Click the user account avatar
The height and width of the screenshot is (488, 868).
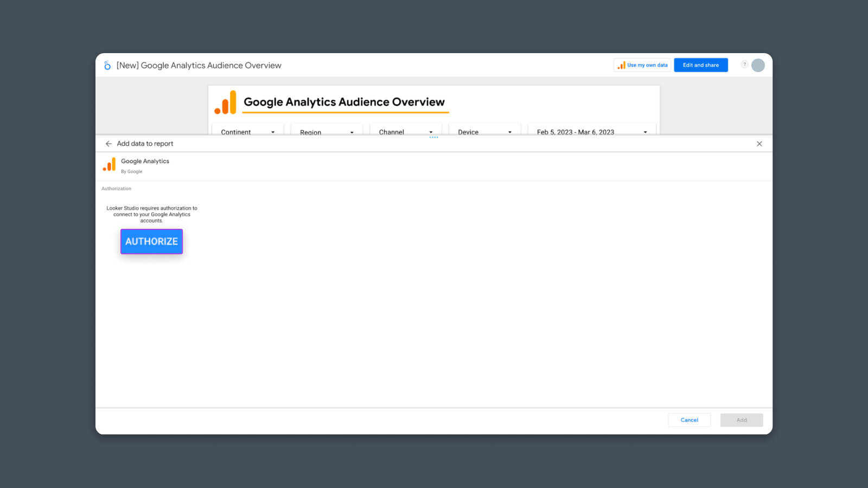[758, 65]
